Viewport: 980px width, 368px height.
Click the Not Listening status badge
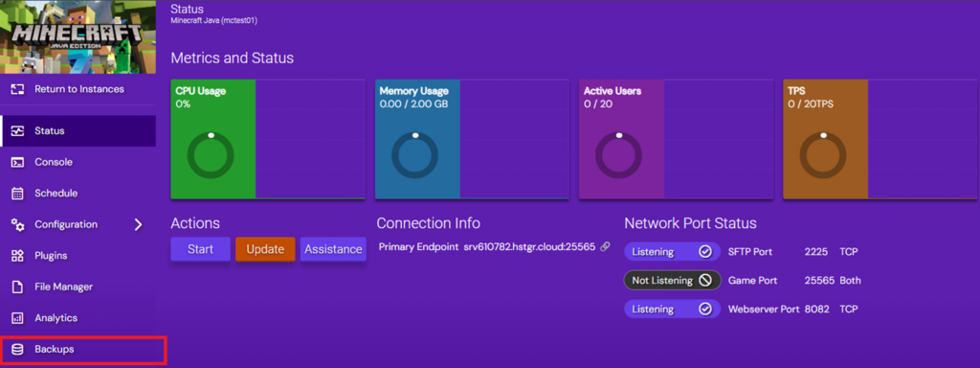[672, 281]
